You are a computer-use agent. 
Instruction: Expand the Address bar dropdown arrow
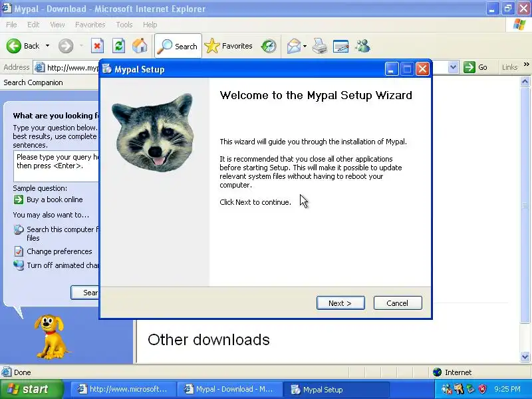coord(454,67)
